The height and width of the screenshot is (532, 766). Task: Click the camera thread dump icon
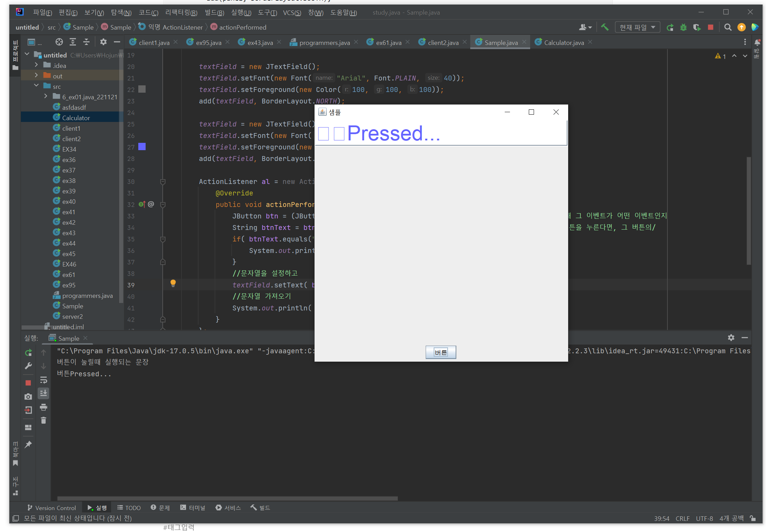coord(28,396)
